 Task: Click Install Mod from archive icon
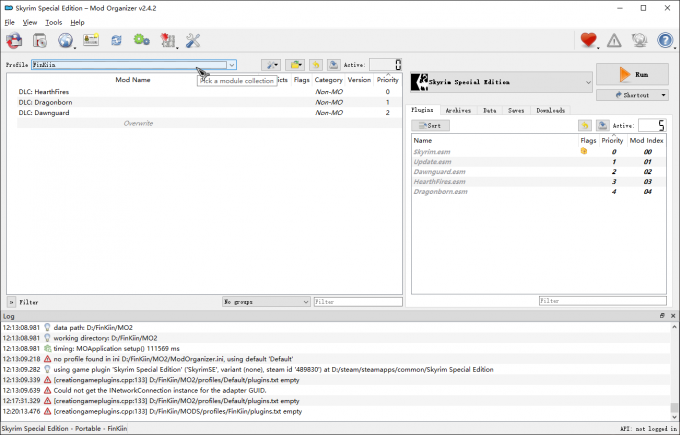[x=40, y=41]
